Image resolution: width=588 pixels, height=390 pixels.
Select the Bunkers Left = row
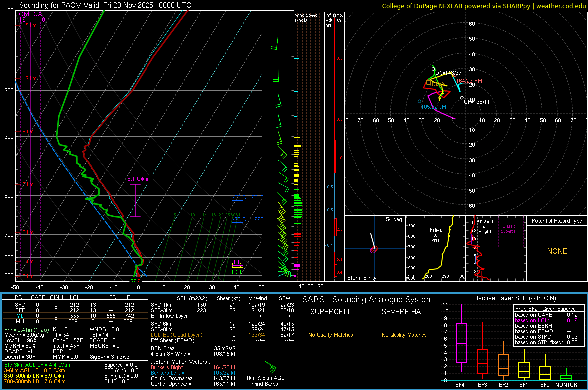click(x=193, y=373)
